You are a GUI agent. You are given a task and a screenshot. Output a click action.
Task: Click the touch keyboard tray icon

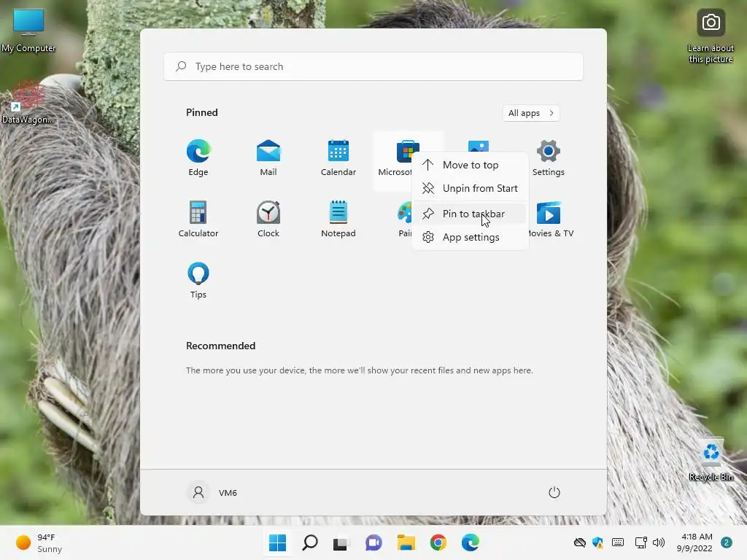point(618,542)
